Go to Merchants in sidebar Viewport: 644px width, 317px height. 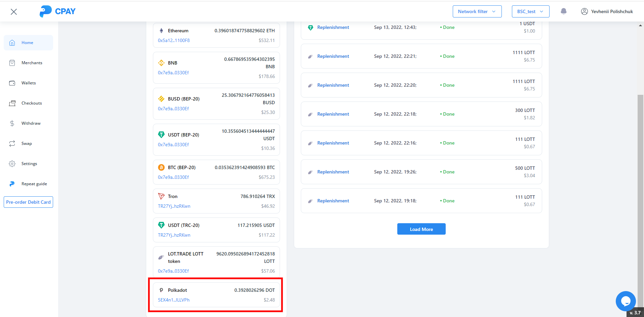(32, 63)
